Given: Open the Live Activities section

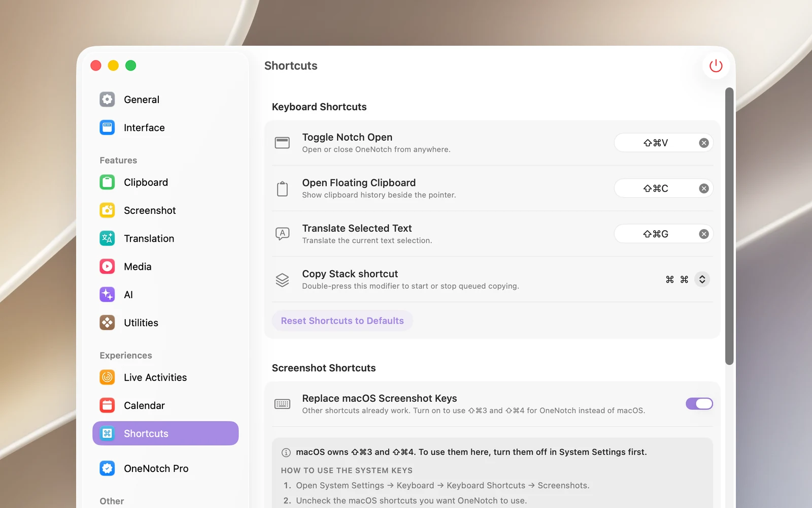Looking at the screenshot, I should click(x=165, y=377).
